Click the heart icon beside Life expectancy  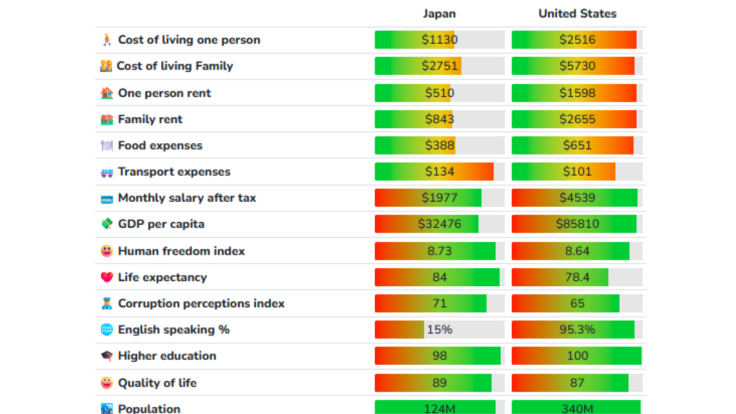click(x=106, y=277)
